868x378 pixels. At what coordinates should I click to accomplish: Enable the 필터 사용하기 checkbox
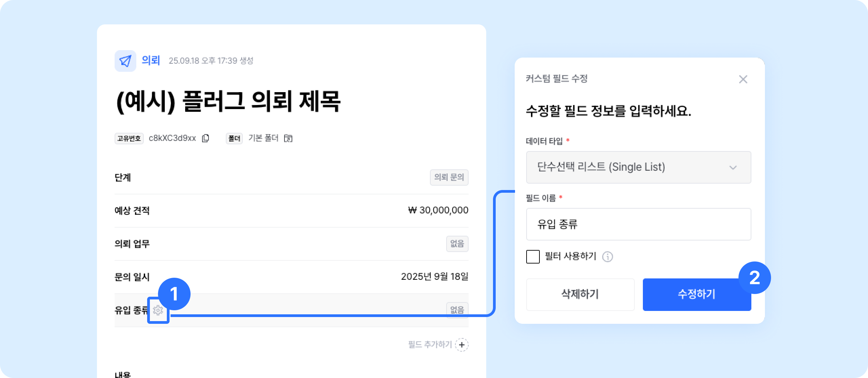point(533,257)
